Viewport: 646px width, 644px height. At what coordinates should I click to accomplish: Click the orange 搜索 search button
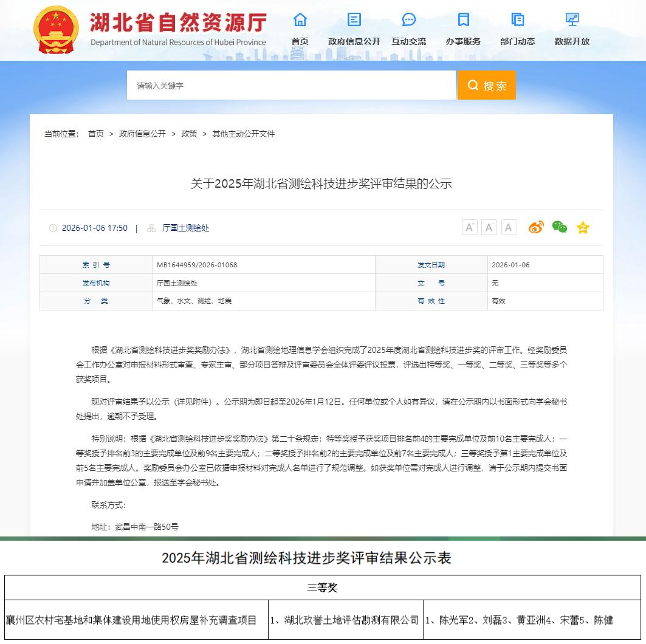[486, 85]
